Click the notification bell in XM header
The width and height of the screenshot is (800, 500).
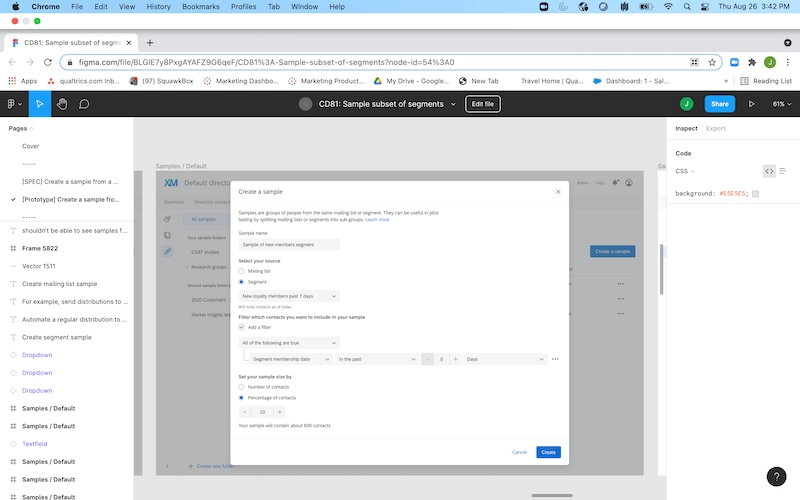tap(615, 182)
